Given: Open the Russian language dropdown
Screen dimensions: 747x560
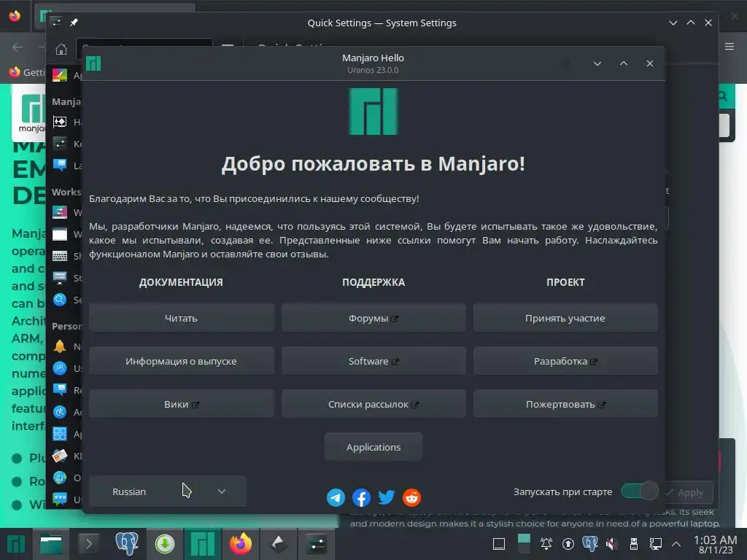Looking at the screenshot, I should pos(168,491).
